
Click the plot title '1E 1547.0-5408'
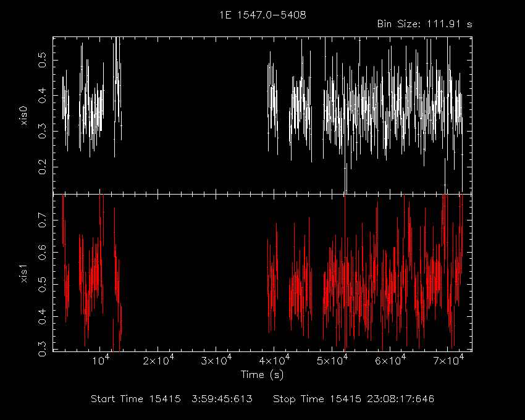[x=262, y=15]
